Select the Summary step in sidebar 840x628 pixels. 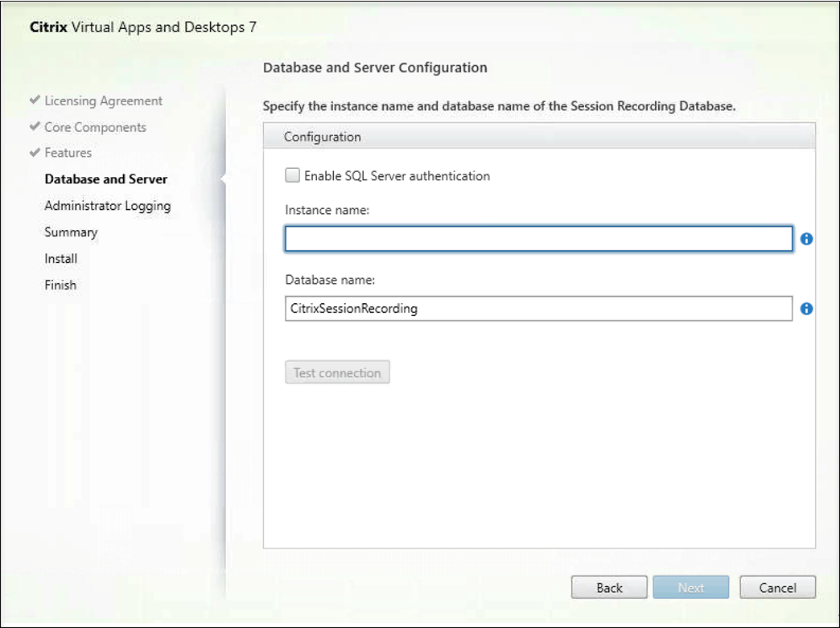coord(71,232)
